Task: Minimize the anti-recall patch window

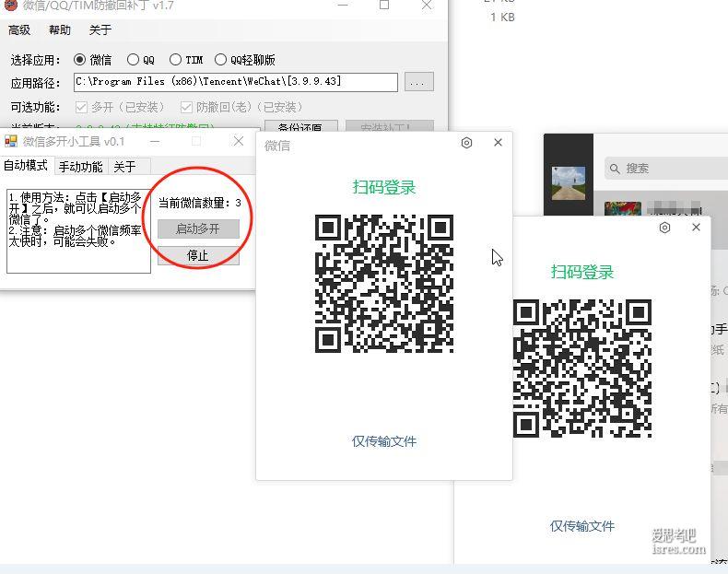Action: 343,6
